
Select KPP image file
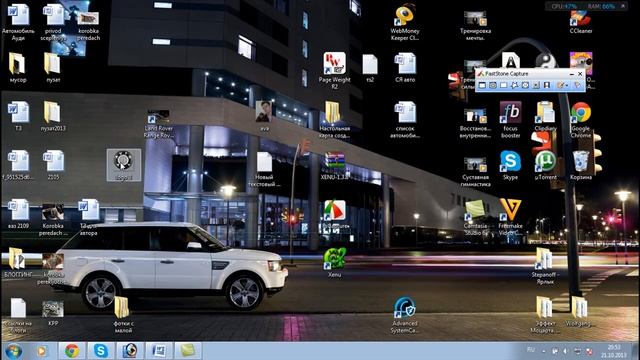53,313
